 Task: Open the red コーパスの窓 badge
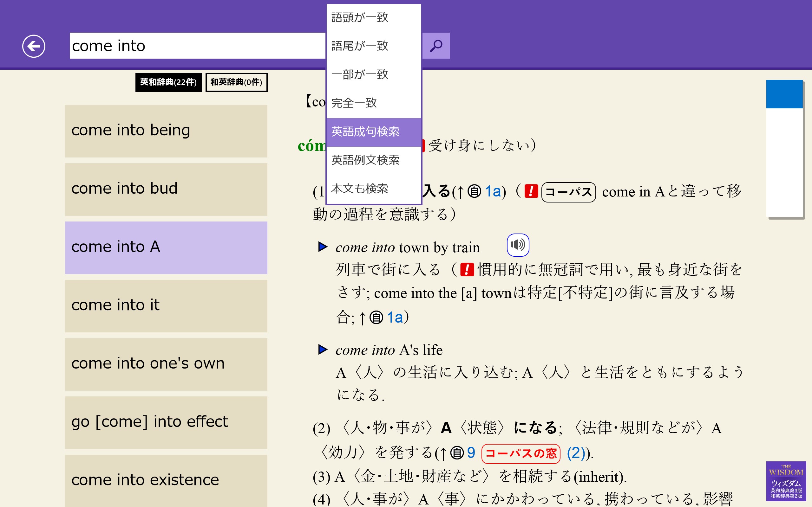(521, 453)
